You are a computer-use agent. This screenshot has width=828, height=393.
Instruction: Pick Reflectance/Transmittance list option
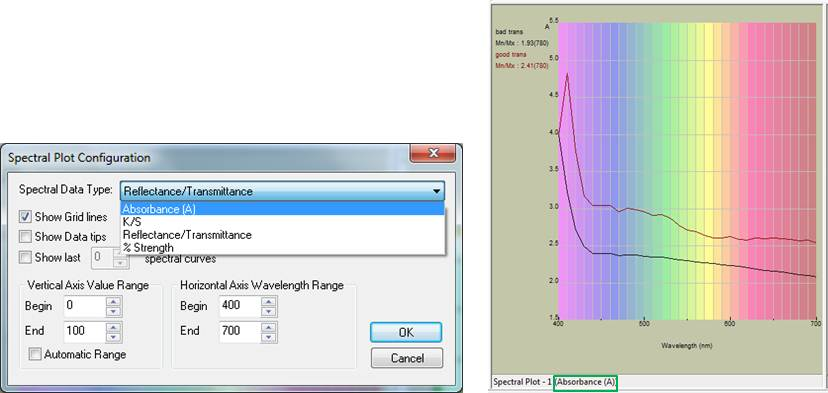click(x=283, y=235)
